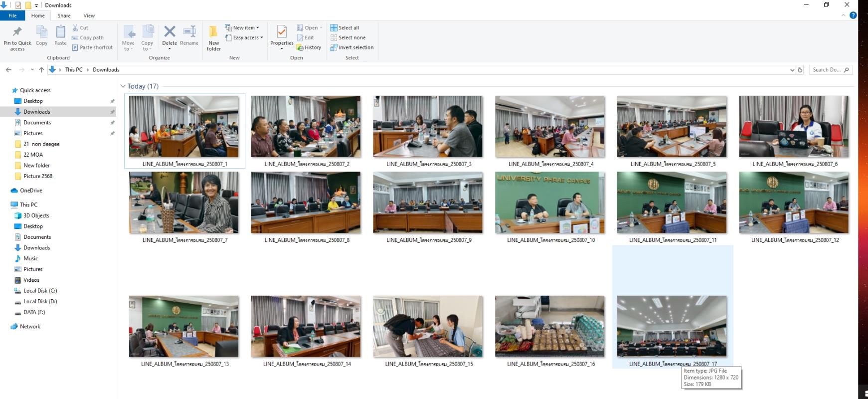Switch to the View ribbon tab
Viewport: 868px width, 399px height.
click(x=89, y=15)
